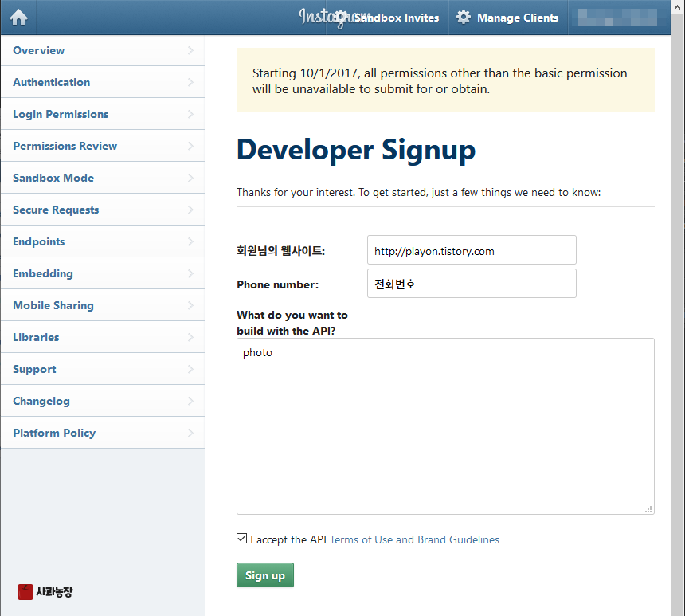
Task: Click the green Sign up button
Action: click(x=265, y=575)
